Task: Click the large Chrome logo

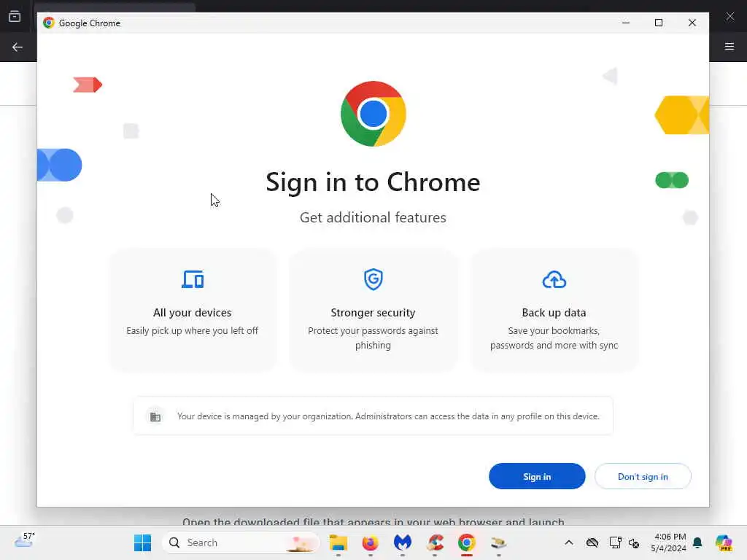Action: (x=373, y=114)
